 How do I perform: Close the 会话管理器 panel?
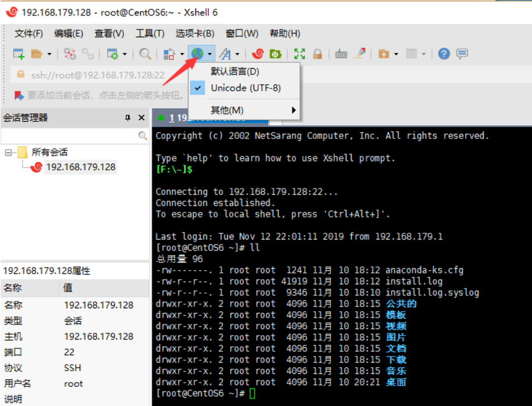(x=141, y=118)
